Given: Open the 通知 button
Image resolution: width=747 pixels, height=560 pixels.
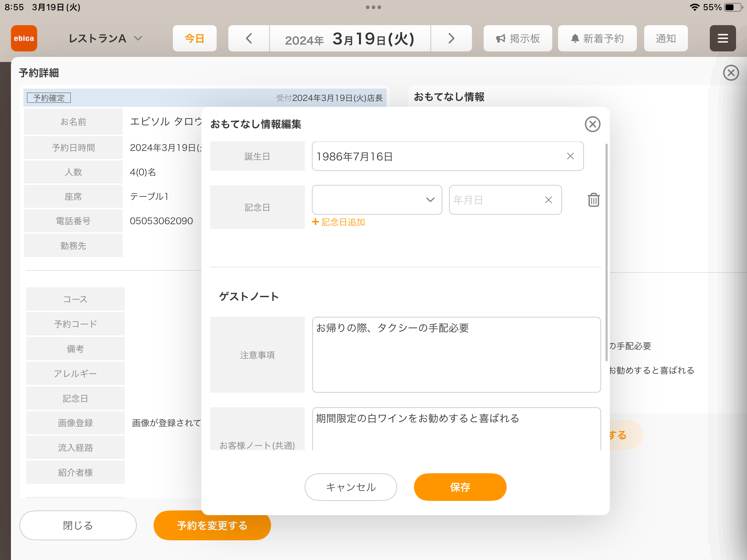Looking at the screenshot, I should tap(666, 38).
